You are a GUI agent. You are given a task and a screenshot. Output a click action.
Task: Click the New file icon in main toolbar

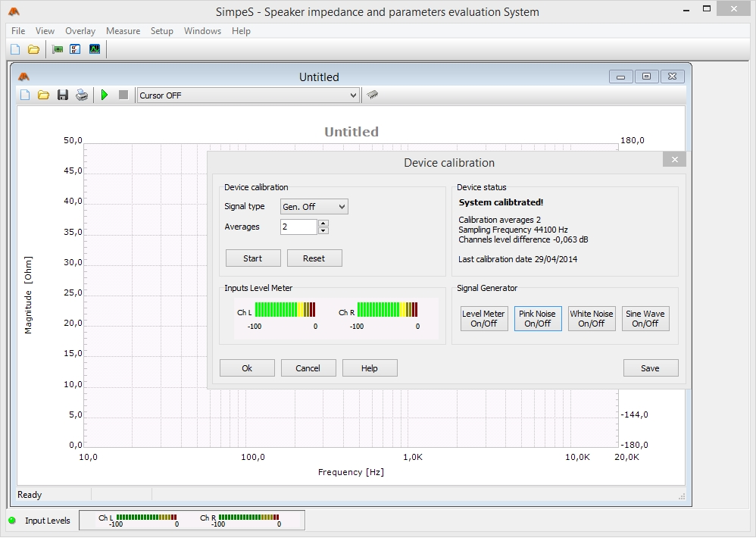pyautogui.click(x=15, y=49)
